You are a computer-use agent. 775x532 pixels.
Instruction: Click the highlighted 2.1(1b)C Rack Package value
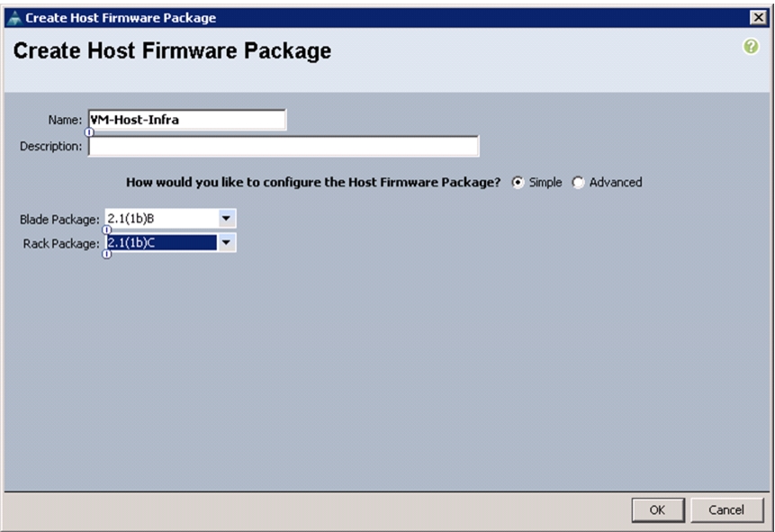[x=162, y=242]
